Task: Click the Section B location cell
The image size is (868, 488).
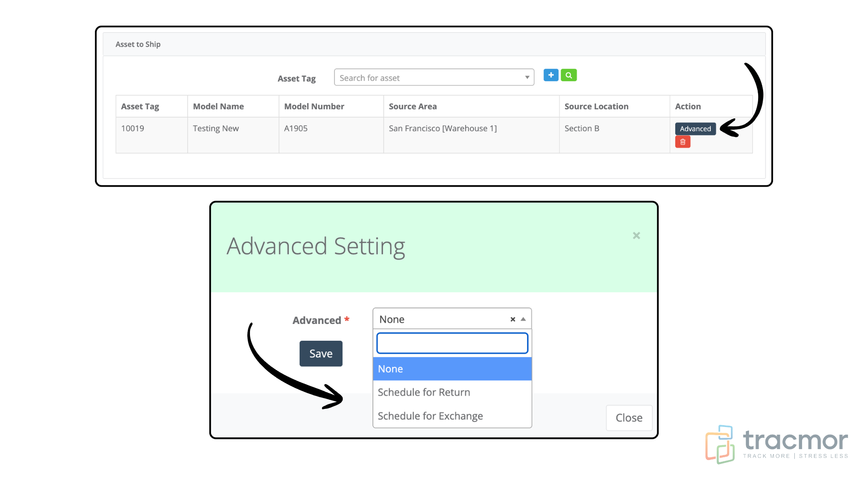Action: click(614, 135)
